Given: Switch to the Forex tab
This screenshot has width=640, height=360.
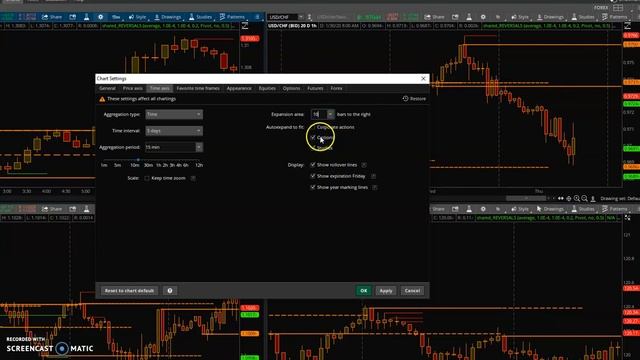Looking at the screenshot, I should pyautogui.click(x=336, y=88).
